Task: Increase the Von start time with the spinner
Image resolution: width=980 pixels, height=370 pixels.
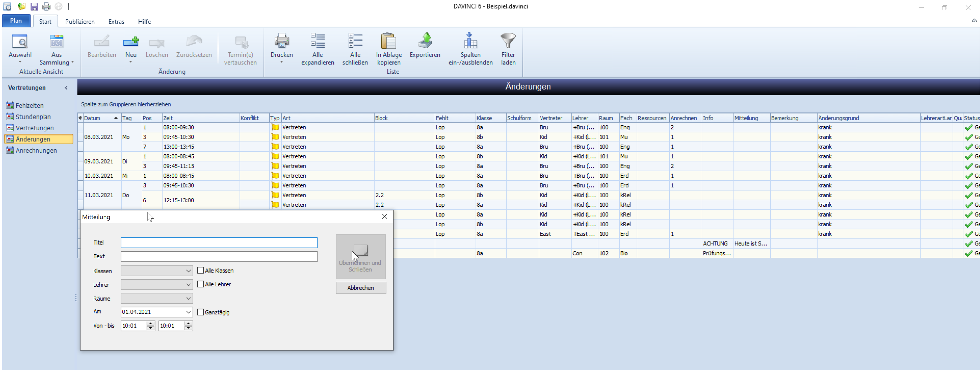Action: point(151,323)
